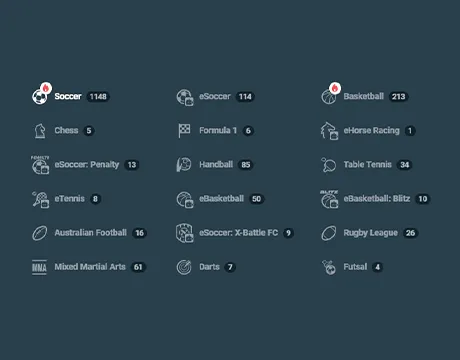Choose the Table Tennis label

pyautogui.click(x=368, y=165)
